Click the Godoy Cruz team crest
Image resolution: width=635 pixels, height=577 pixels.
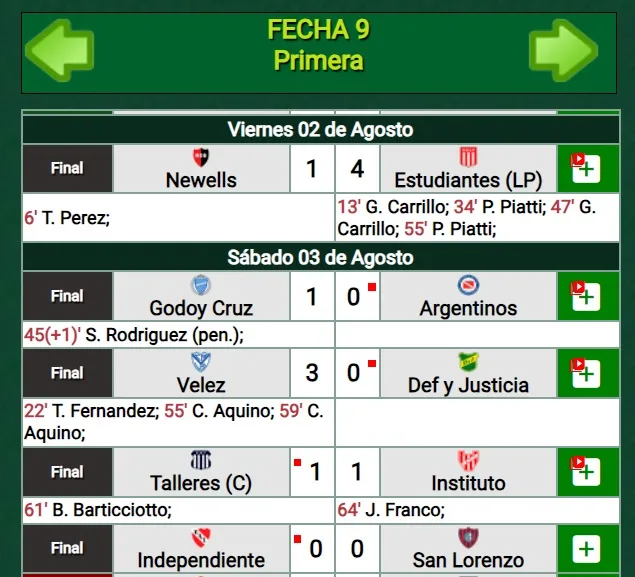click(201, 286)
